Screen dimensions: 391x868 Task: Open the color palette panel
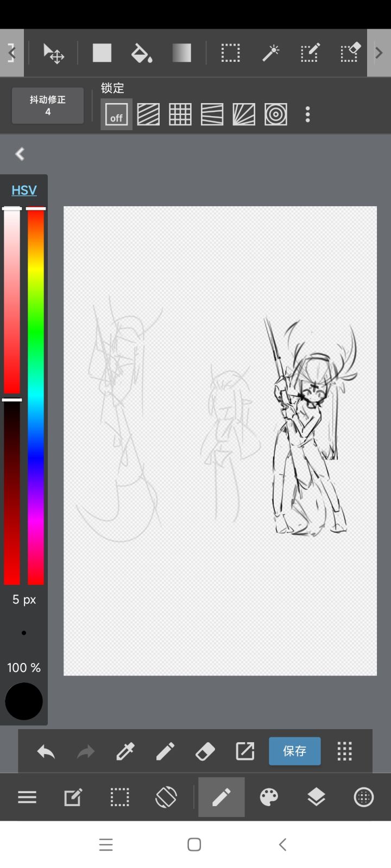pyautogui.click(x=269, y=797)
